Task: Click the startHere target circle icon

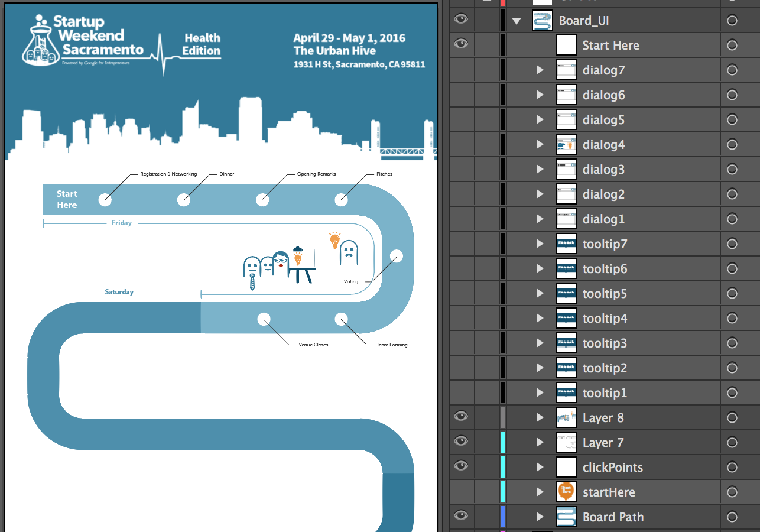Action: (732, 492)
